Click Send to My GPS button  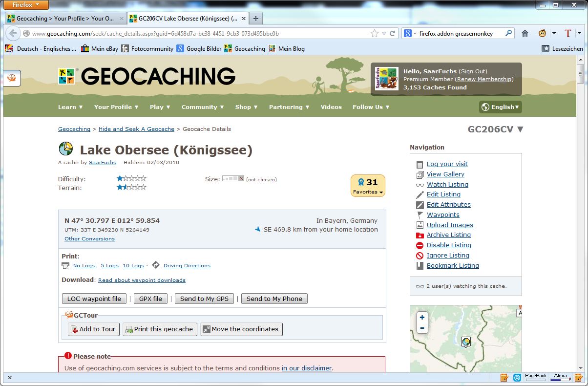click(x=204, y=299)
